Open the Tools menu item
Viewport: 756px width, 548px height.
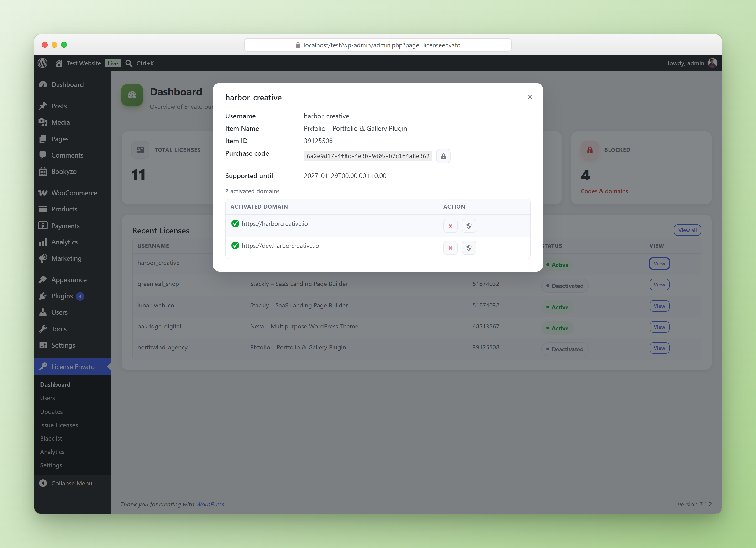tap(72, 329)
